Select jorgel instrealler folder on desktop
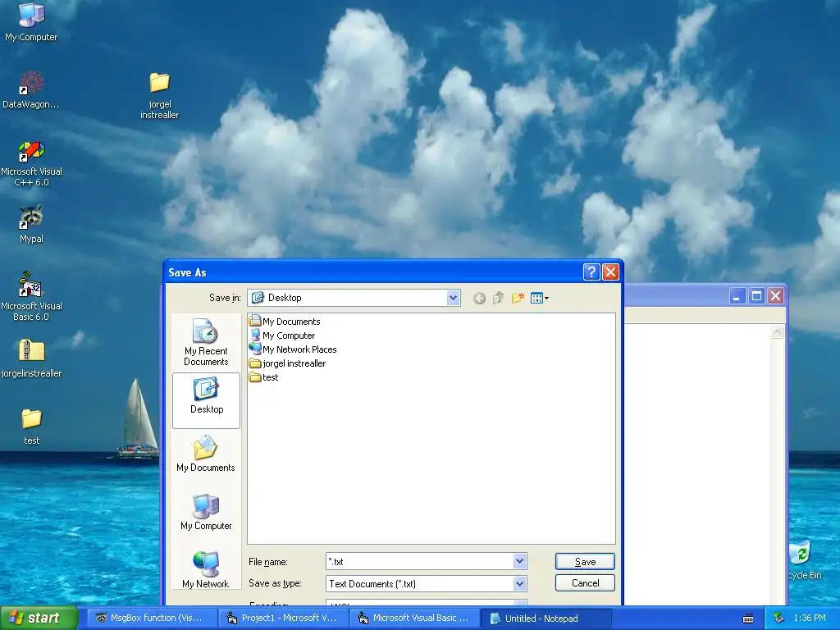The width and height of the screenshot is (840, 630). pyautogui.click(x=160, y=95)
